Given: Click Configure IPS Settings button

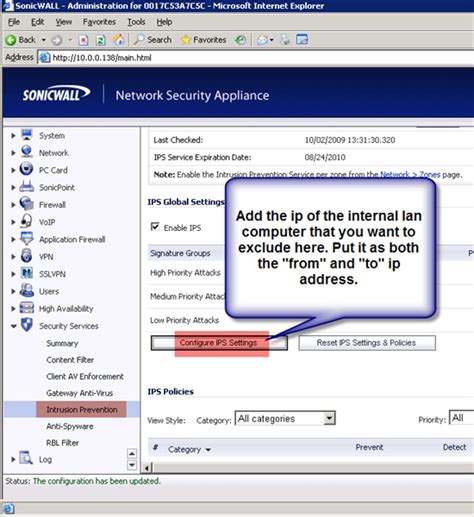Looking at the screenshot, I should [219, 343].
